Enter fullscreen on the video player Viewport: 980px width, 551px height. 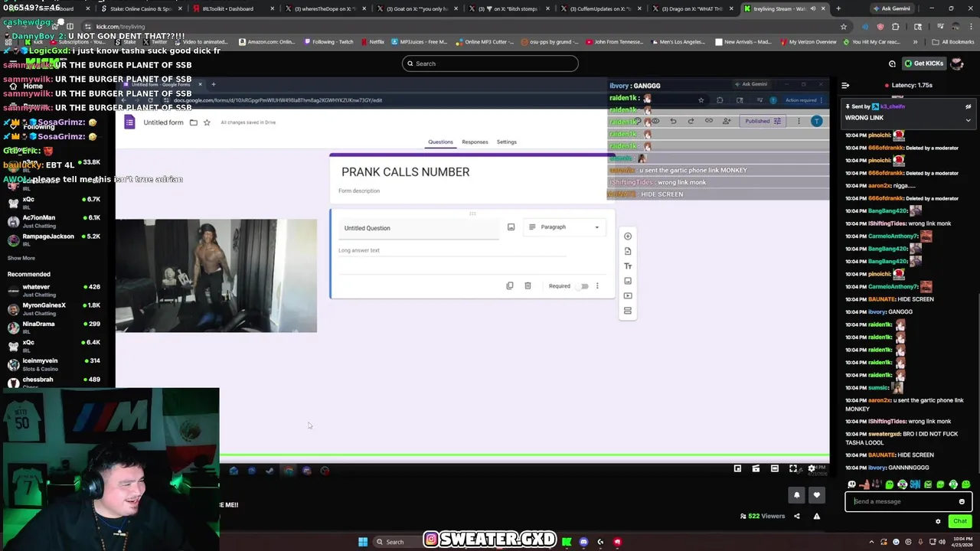coord(793,468)
